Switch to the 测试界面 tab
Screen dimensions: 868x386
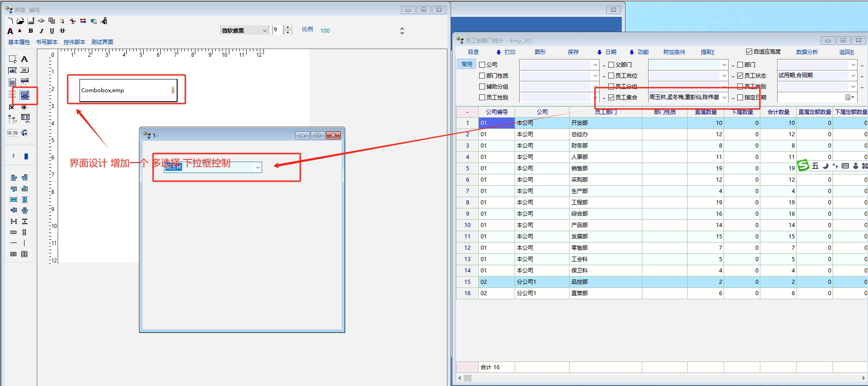tap(102, 42)
